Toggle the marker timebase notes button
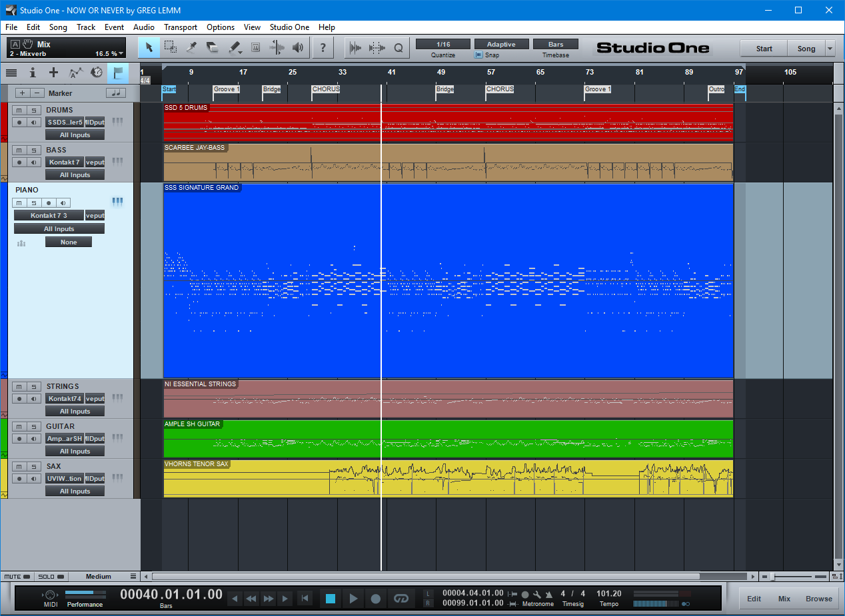Screen dimensions: 845x616 (116, 93)
